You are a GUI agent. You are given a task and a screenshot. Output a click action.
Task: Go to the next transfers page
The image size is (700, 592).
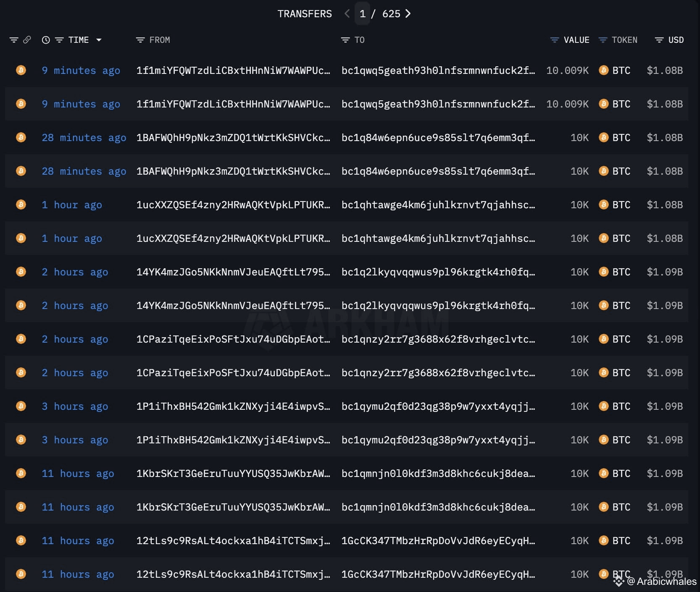pyautogui.click(x=408, y=14)
